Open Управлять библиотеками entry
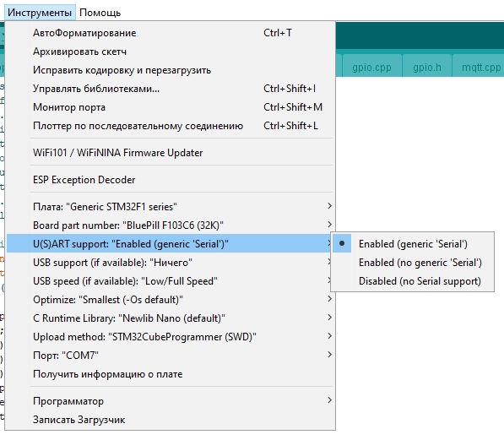Screen dimensions: 504x440 [170, 89]
